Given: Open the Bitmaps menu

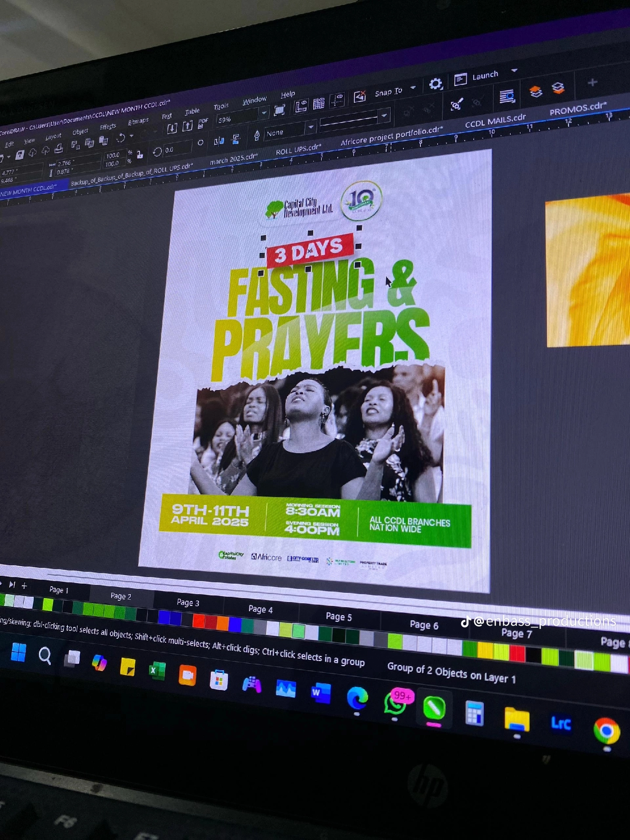Looking at the screenshot, I should (138, 121).
